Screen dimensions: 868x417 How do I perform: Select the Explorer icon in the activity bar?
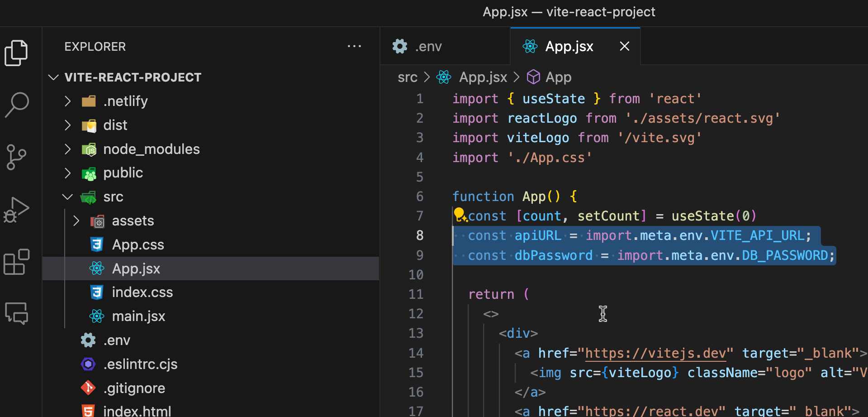pos(17,53)
